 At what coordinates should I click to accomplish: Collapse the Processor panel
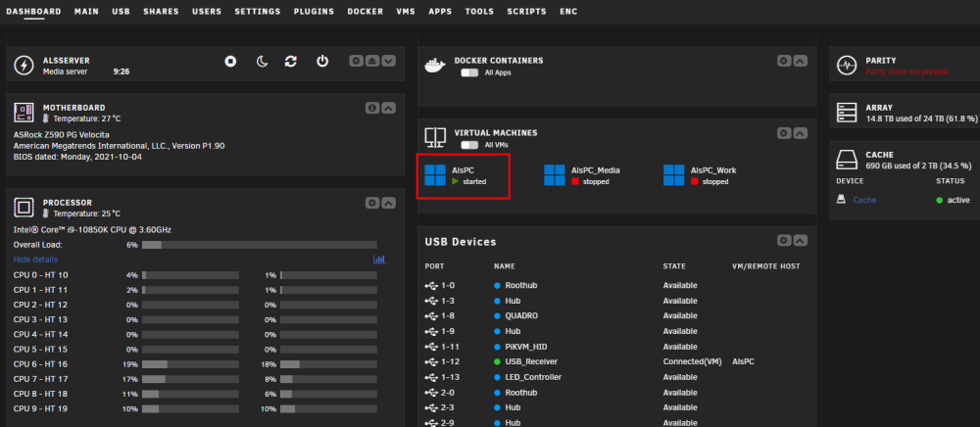coord(388,203)
